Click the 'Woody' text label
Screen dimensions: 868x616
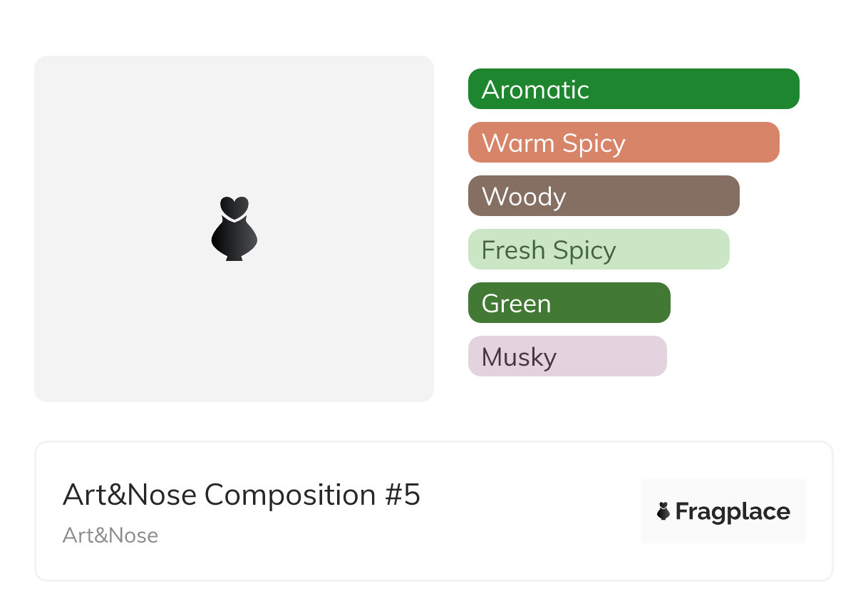pos(524,197)
